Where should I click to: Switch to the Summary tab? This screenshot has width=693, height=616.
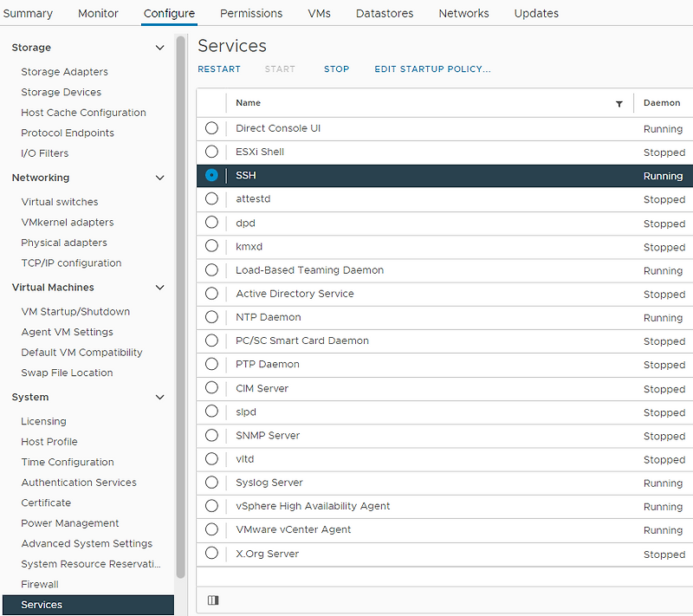coord(28,13)
